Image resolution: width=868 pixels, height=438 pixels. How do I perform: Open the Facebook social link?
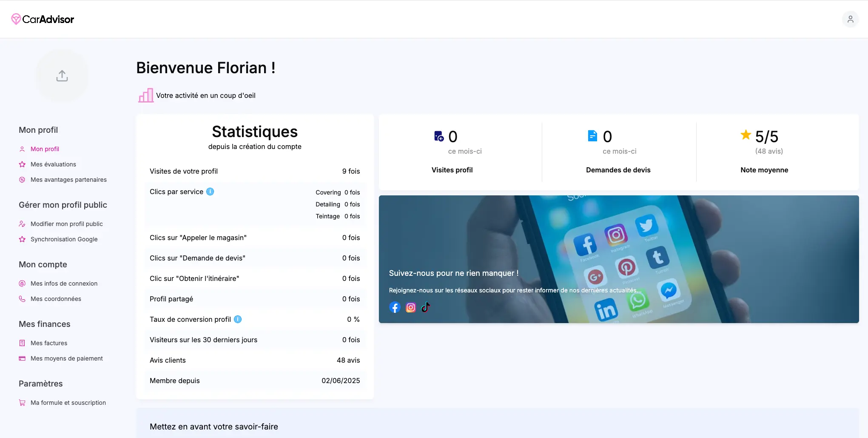coord(395,307)
